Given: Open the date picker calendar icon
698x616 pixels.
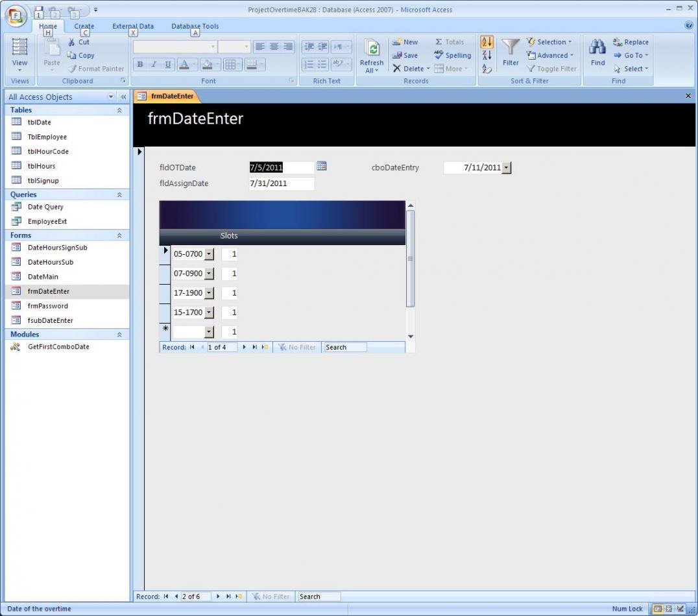Looking at the screenshot, I should pos(321,167).
